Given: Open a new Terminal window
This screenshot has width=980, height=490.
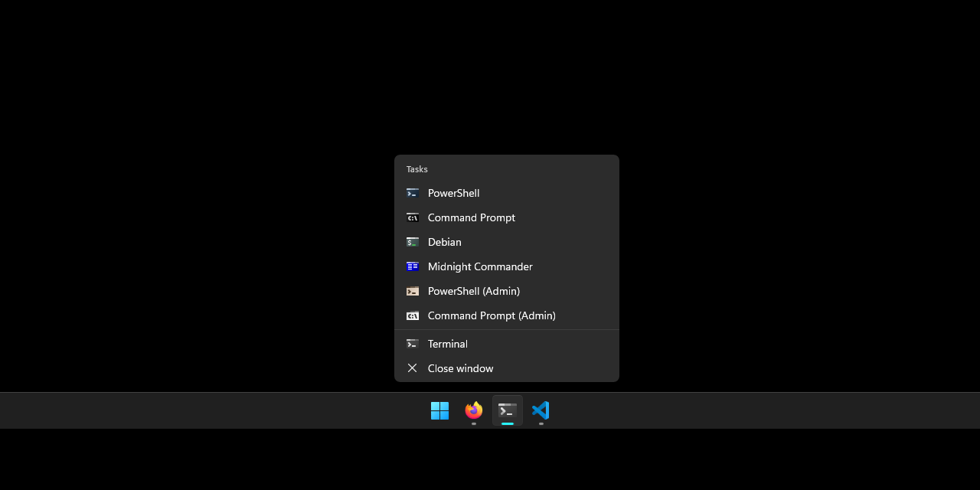Looking at the screenshot, I should coord(448,344).
